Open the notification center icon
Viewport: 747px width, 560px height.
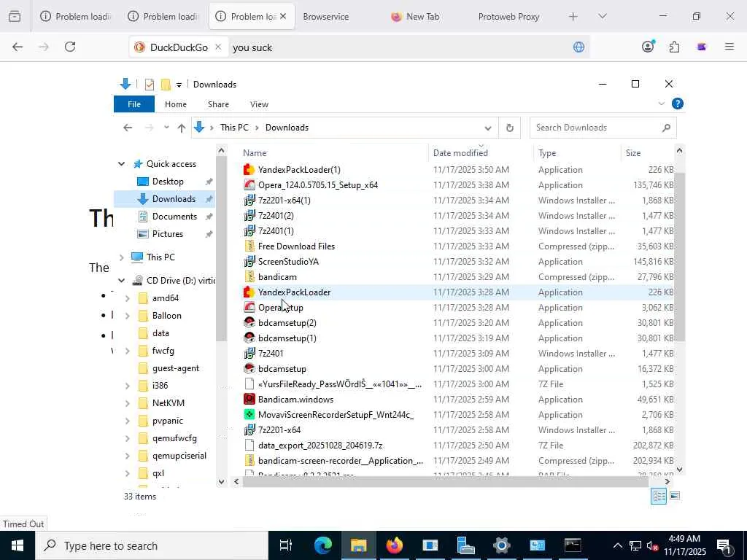coord(724,545)
